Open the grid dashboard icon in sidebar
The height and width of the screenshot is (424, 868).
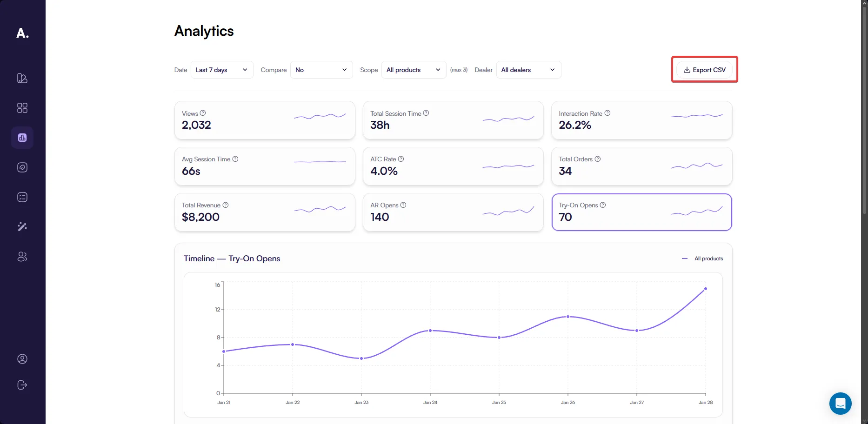[x=22, y=108]
